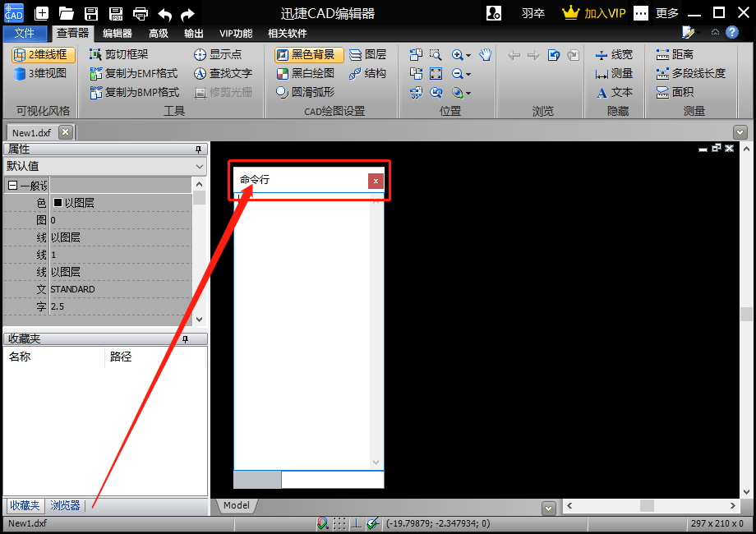
Task: Create a new drawing from title bar
Action: click(41, 13)
